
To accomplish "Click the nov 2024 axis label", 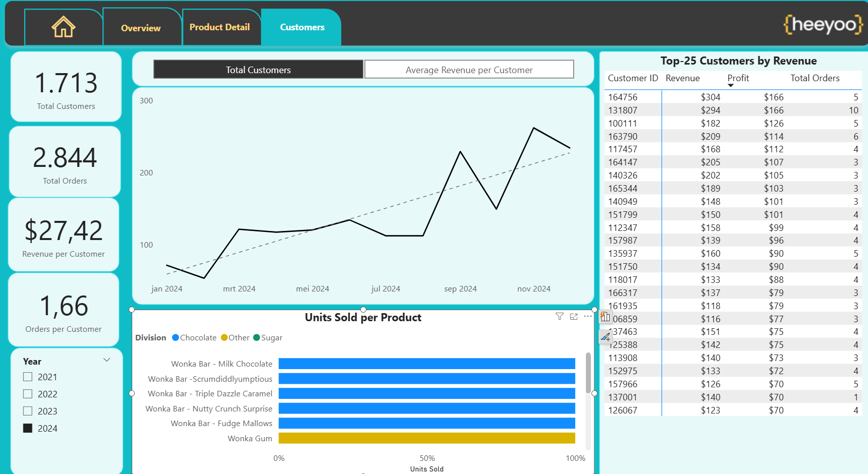I will (533, 288).
